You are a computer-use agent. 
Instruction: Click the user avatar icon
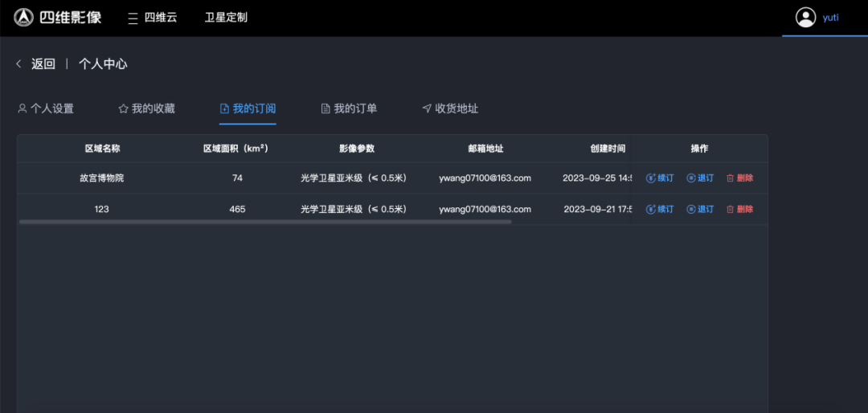coord(805,17)
